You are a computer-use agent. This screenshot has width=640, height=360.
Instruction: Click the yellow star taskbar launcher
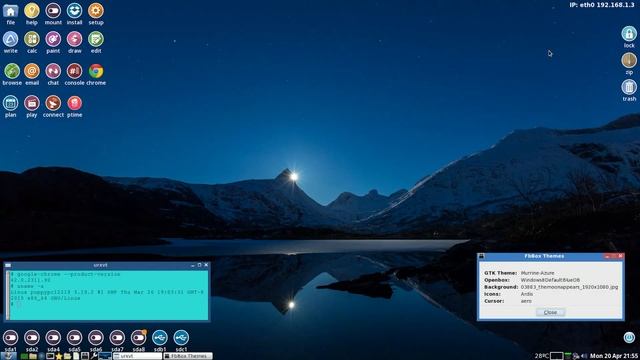click(58, 356)
